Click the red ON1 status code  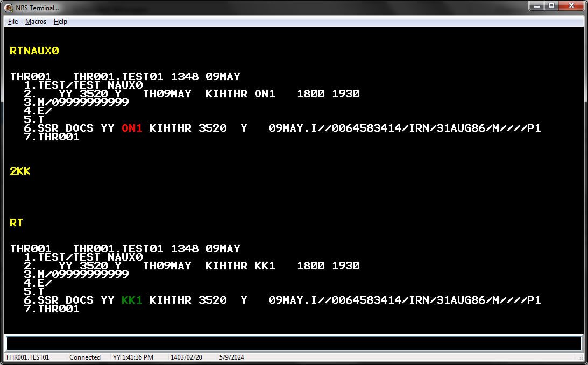click(x=132, y=128)
